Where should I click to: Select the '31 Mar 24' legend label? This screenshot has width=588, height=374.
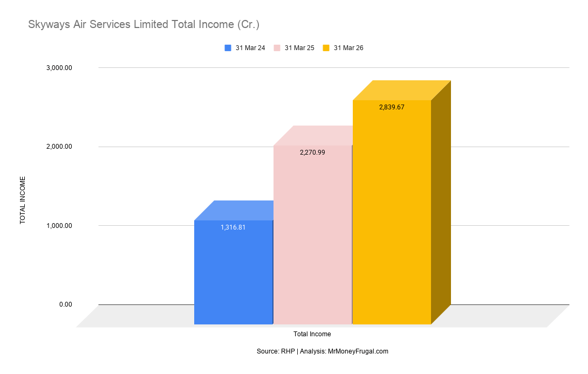click(250, 48)
